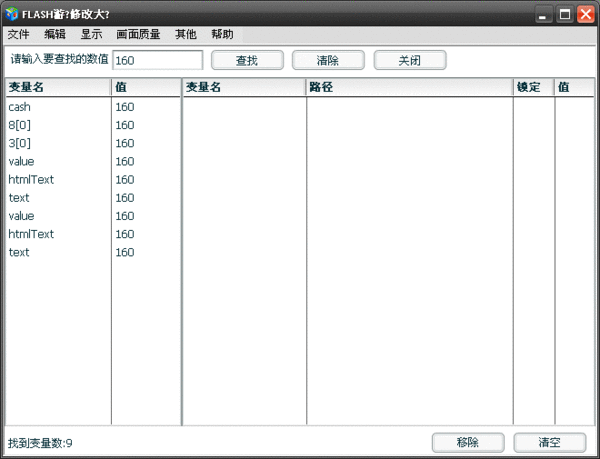The image size is (600, 459).
Task: Select the last text variable row
Action: [x=93, y=252]
